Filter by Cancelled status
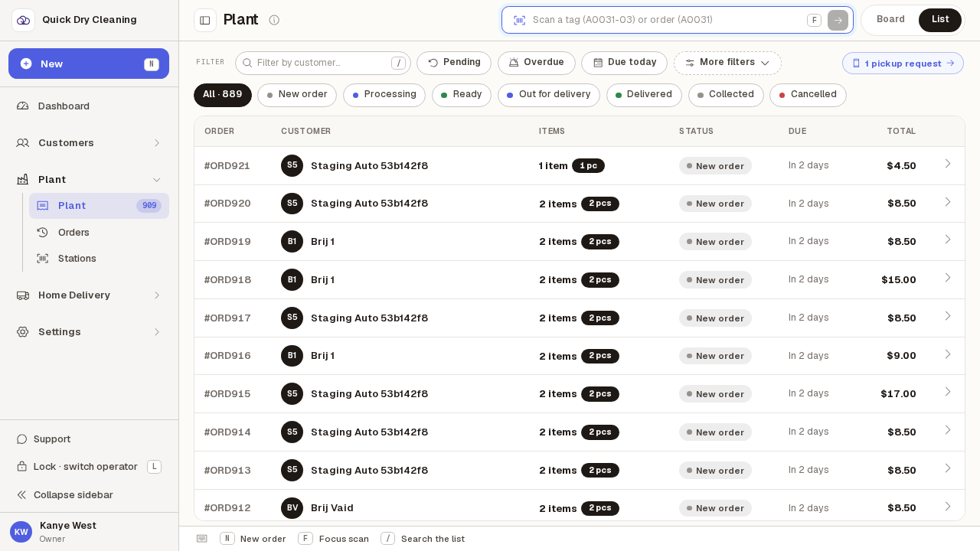The width and height of the screenshot is (980, 551). [808, 95]
